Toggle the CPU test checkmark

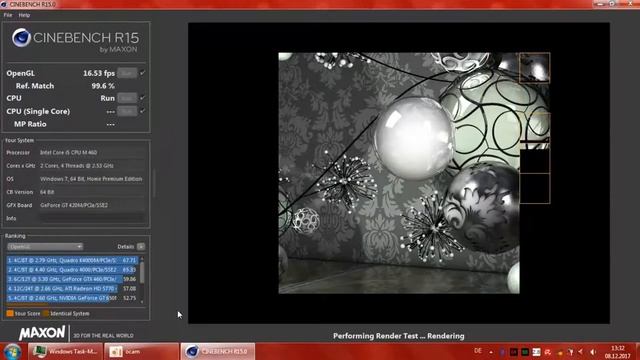(x=142, y=98)
